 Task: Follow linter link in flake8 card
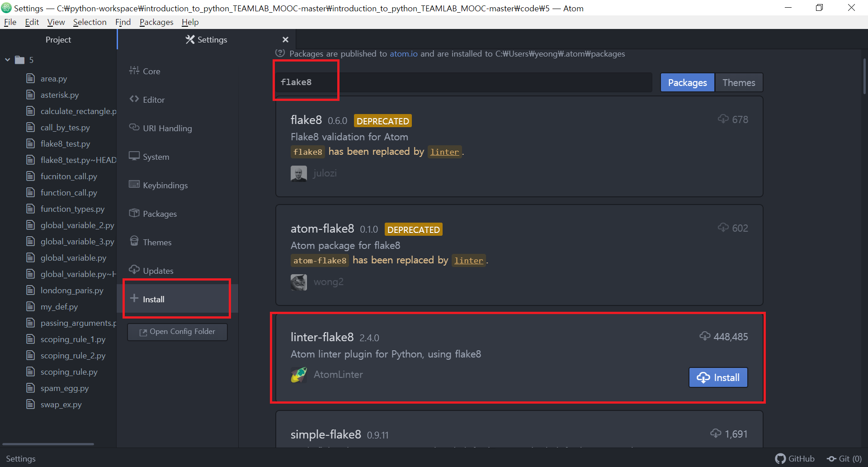[x=444, y=152]
